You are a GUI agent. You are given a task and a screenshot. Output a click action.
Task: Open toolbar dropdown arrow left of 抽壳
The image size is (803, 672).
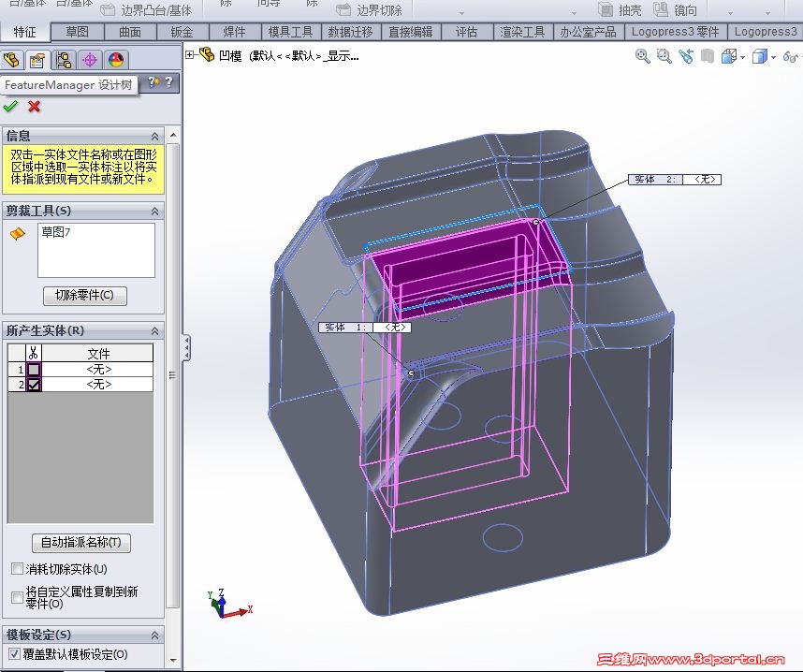tap(574, 13)
